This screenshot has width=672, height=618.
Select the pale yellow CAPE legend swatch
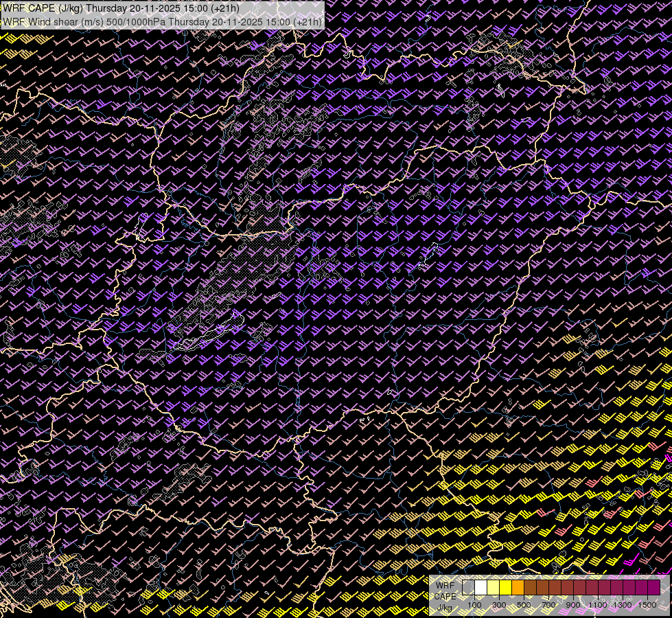pyautogui.click(x=494, y=588)
